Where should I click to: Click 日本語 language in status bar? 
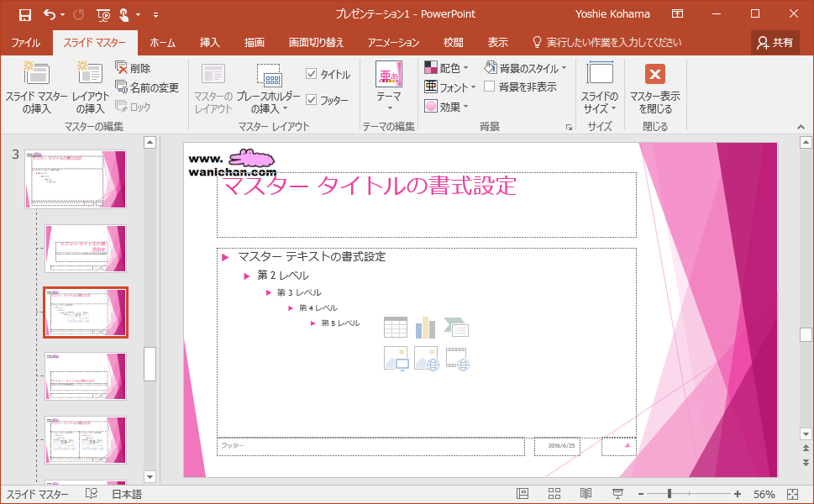[127, 494]
